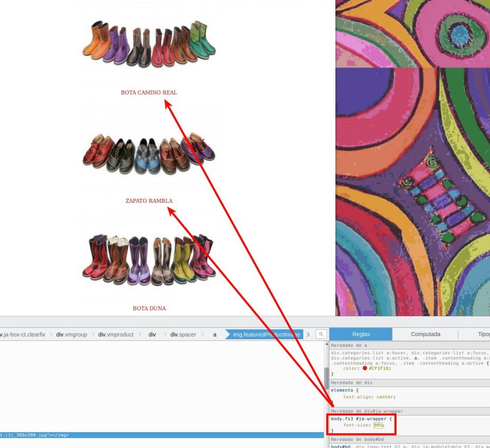
Task: Select div.vmgroup in the breadcrumb
Action: [72, 334]
